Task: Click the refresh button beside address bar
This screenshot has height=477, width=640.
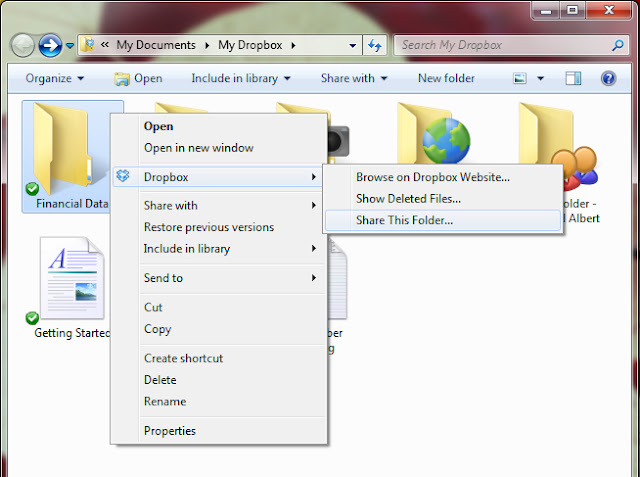Action: tap(375, 45)
